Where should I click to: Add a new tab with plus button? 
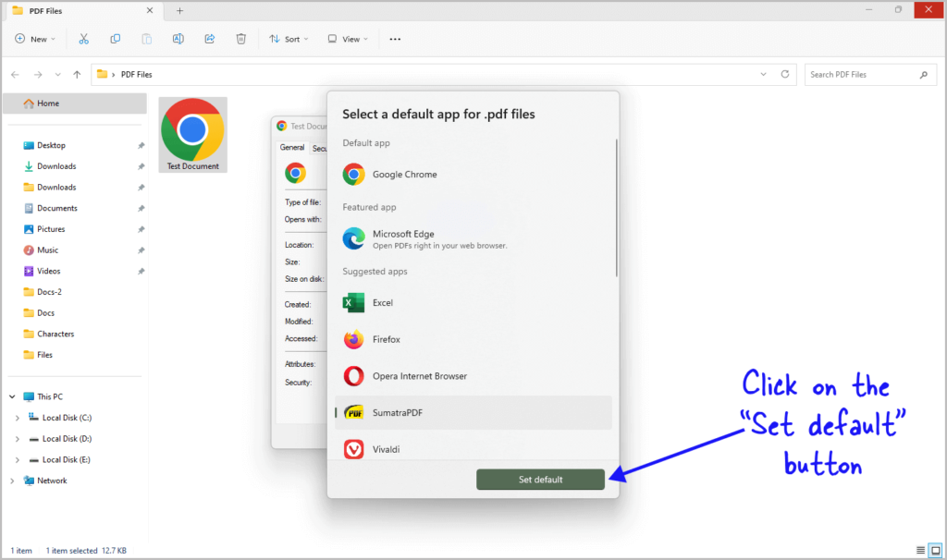179,11
